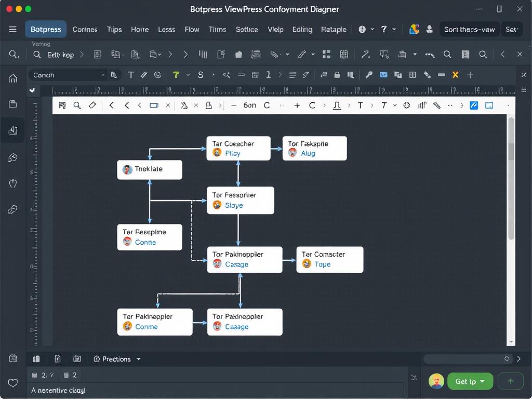Click Sioye link in Tor Fessoriier node

(234, 205)
